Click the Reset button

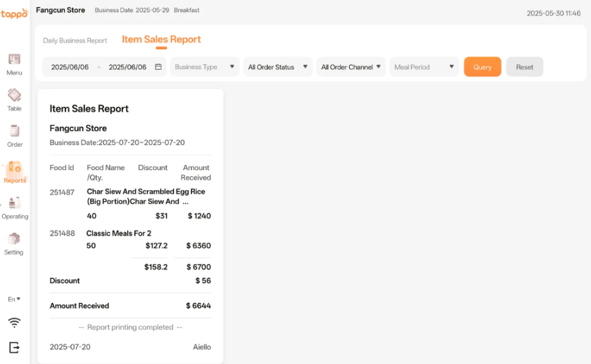pos(524,67)
